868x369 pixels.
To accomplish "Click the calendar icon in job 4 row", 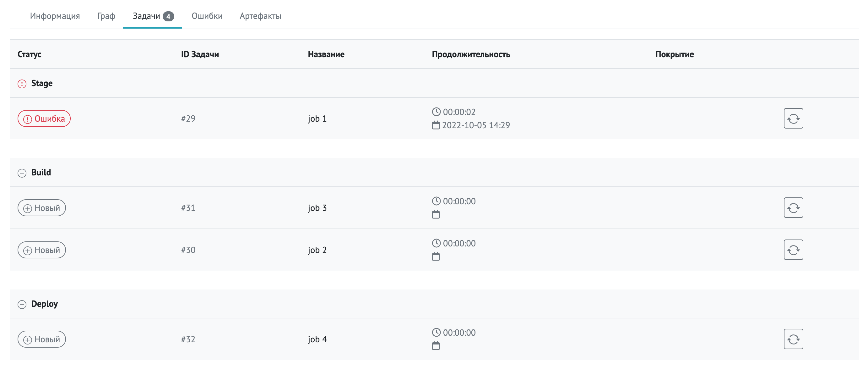I will [x=436, y=346].
